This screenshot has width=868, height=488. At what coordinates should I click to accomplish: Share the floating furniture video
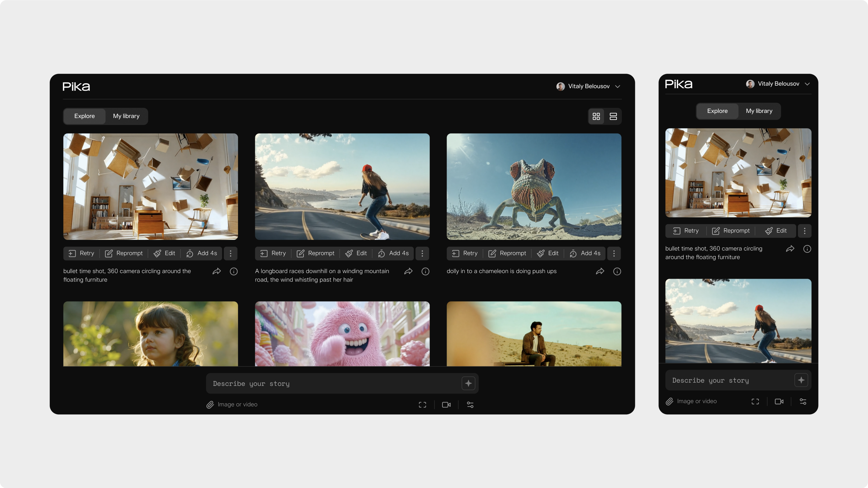tap(217, 271)
